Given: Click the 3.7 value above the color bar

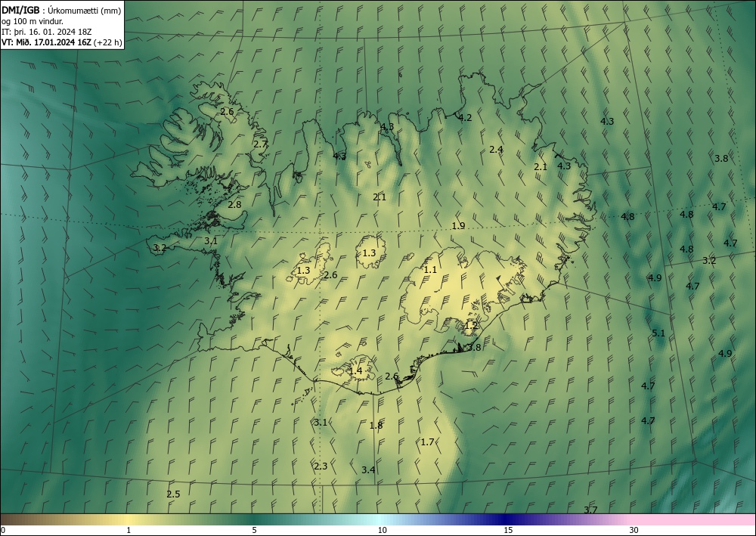Looking at the screenshot, I should coord(590,510).
